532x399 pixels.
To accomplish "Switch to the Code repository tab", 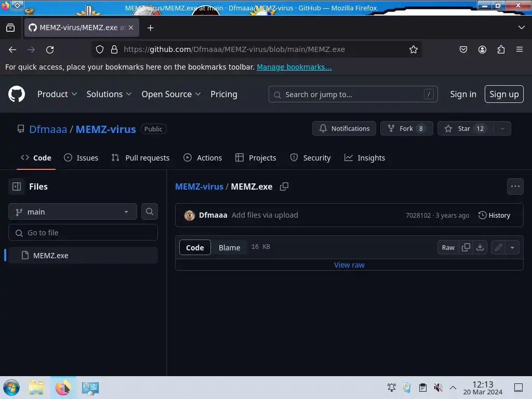I will tap(36, 158).
